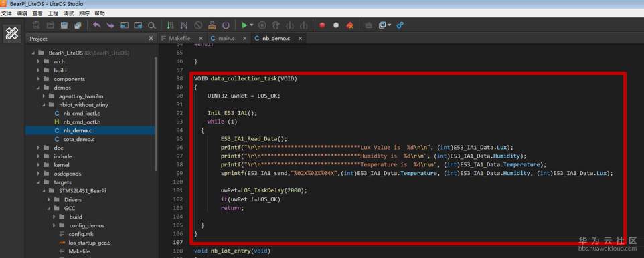This screenshot has height=258, width=644.
Task: Expand the Drivers folder
Action: coord(49,199)
